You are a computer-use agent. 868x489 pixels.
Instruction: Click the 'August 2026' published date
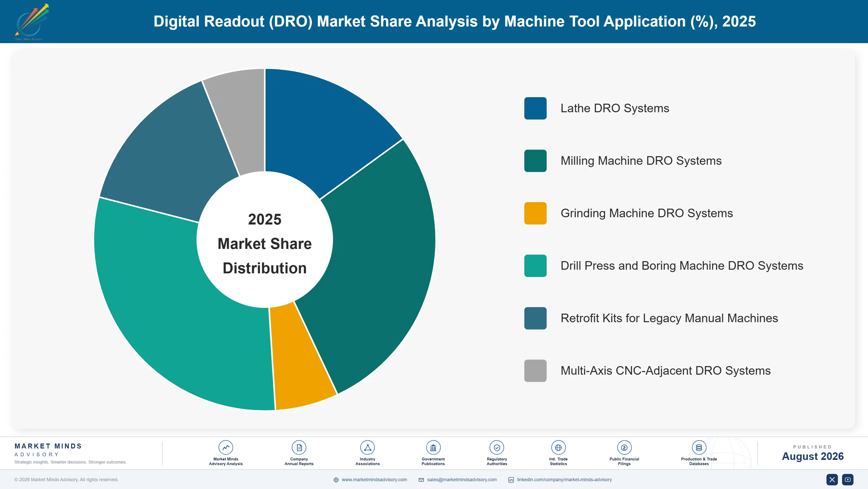pyautogui.click(x=812, y=456)
